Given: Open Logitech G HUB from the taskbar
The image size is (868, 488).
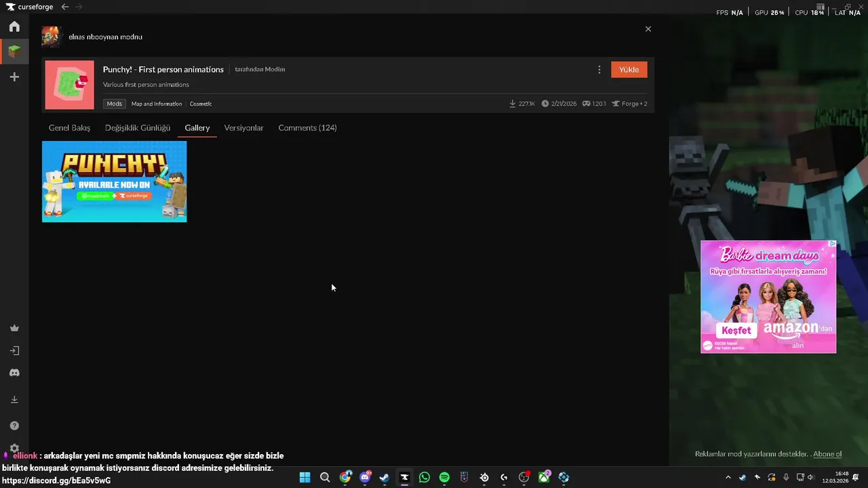Looking at the screenshot, I should click(504, 477).
